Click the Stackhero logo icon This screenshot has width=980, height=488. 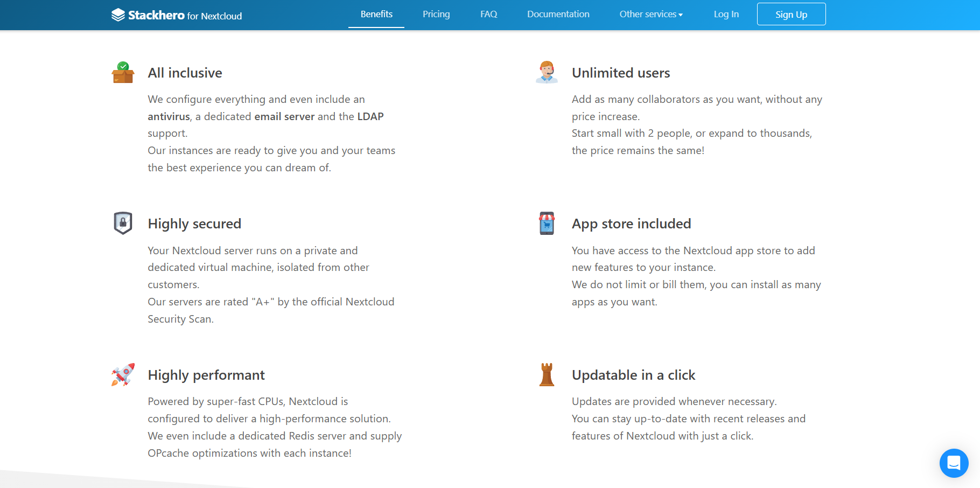click(x=118, y=15)
